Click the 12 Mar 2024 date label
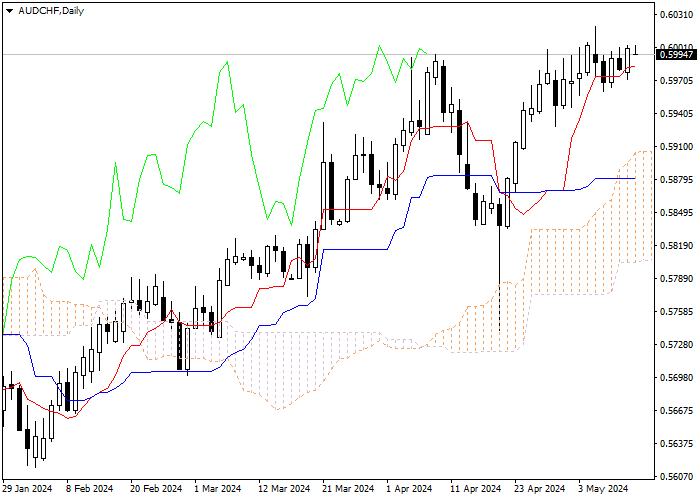Viewport: 700px width, 500px height. pyautogui.click(x=284, y=489)
